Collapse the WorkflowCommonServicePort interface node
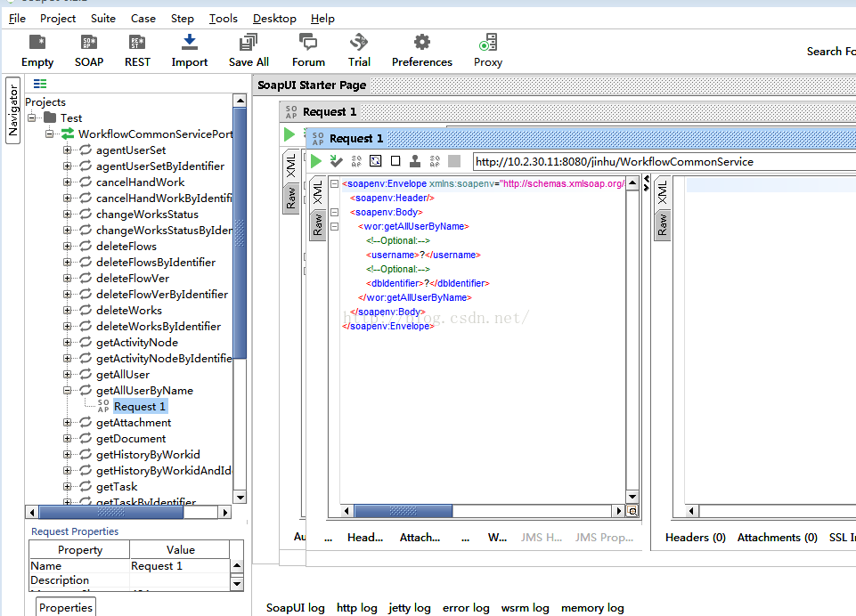Viewport: 856px width, 616px height. coord(50,134)
